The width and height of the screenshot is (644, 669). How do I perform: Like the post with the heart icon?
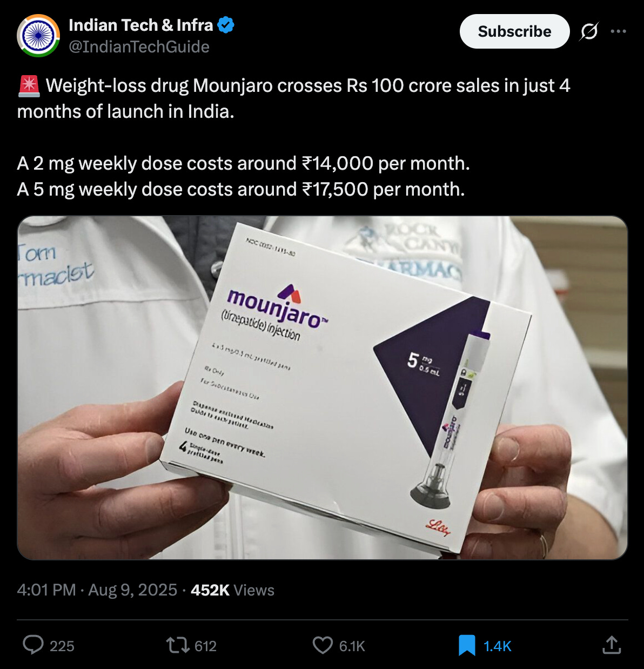(x=323, y=645)
